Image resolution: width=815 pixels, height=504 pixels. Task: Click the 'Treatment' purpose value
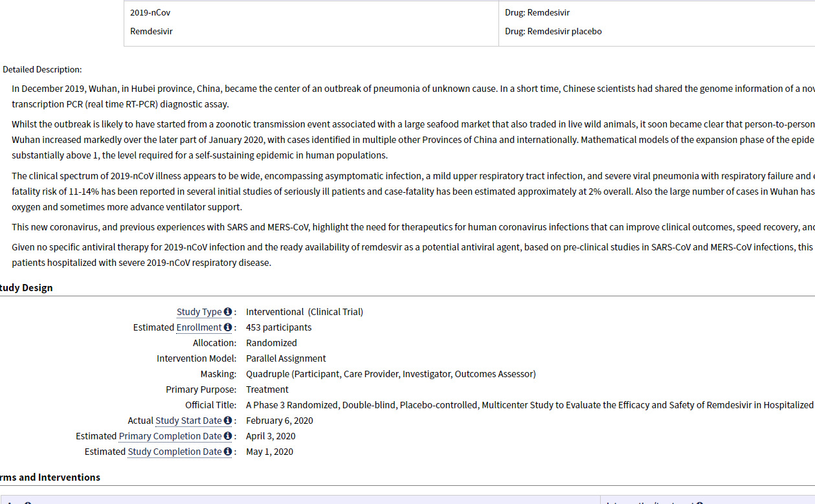[267, 389]
